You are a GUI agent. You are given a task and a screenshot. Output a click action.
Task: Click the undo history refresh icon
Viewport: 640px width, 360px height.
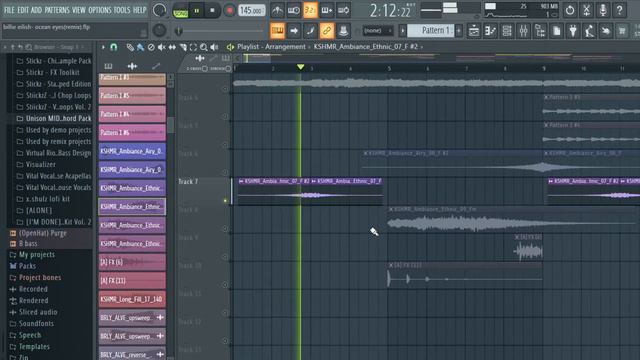tap(570, 10)
